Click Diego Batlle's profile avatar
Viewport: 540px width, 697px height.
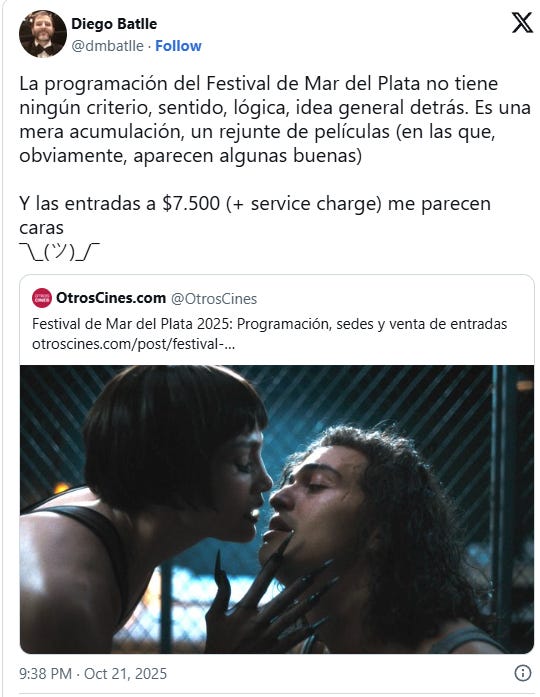tap(43, 34)
